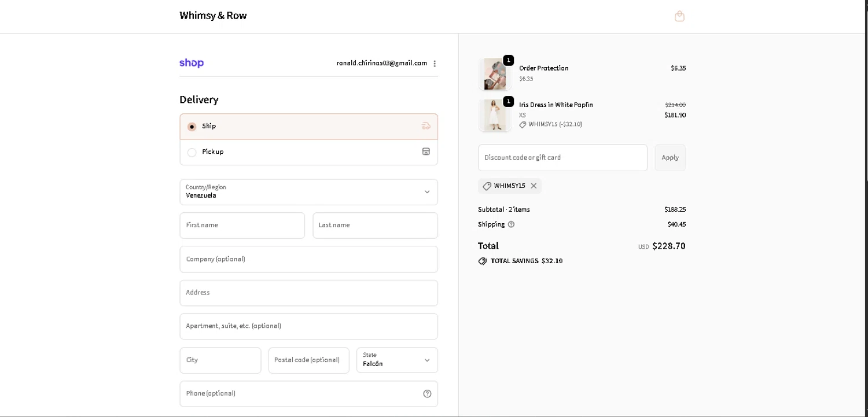Click the three-dot account options menu

(x=435, y=64)
